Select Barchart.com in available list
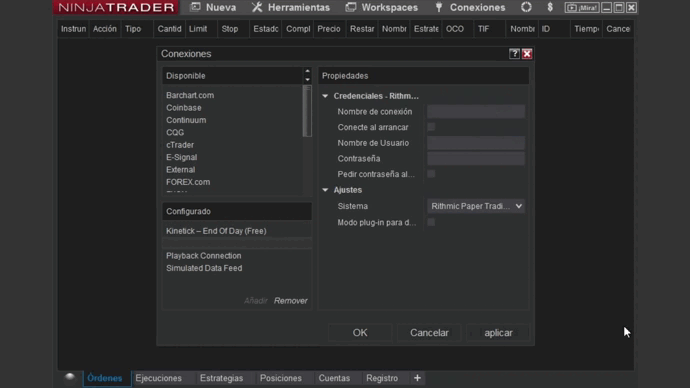This screenshot has width=690, height=388. pyautogui.click(x=190, y=95)
